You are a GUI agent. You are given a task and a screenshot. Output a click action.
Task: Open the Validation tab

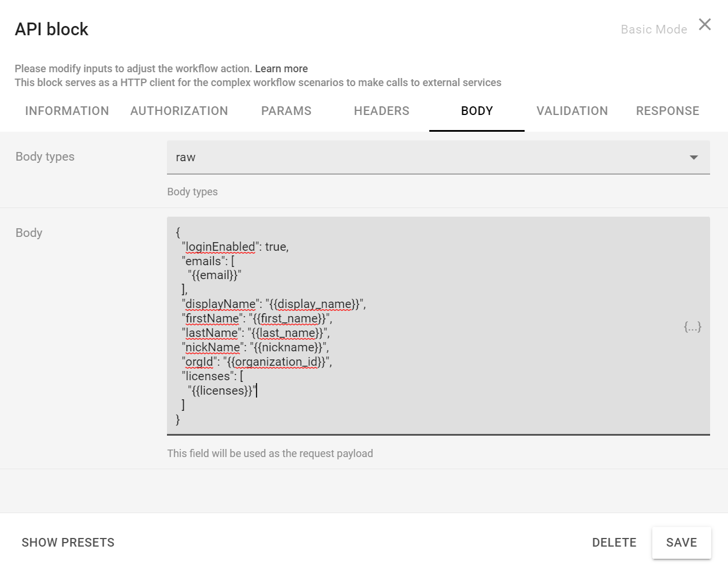572,111
